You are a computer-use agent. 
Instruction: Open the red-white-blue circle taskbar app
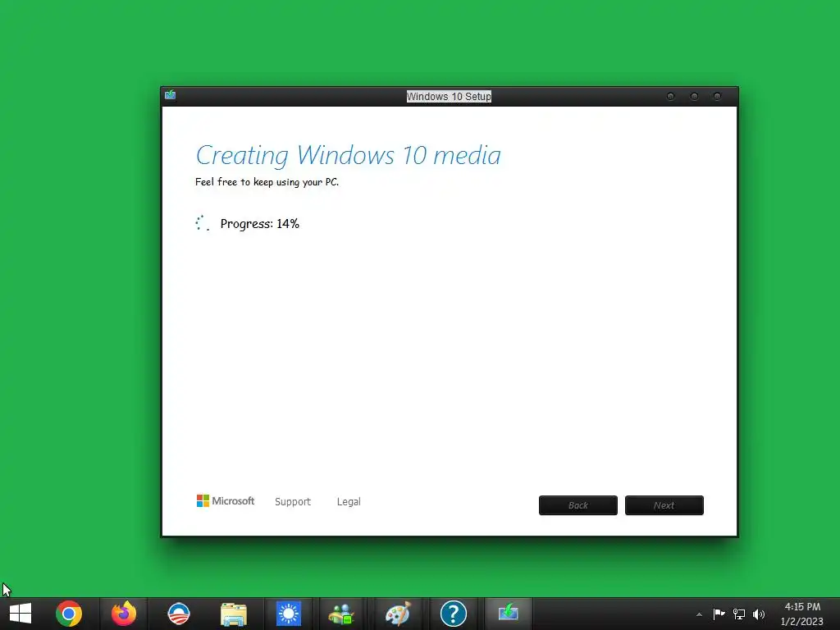tap(178, 614)
